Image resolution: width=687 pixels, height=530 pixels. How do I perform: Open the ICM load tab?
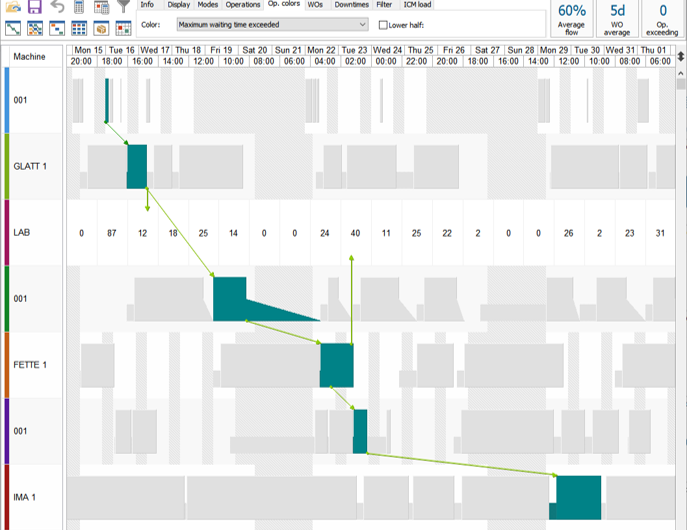pos(417,5)
